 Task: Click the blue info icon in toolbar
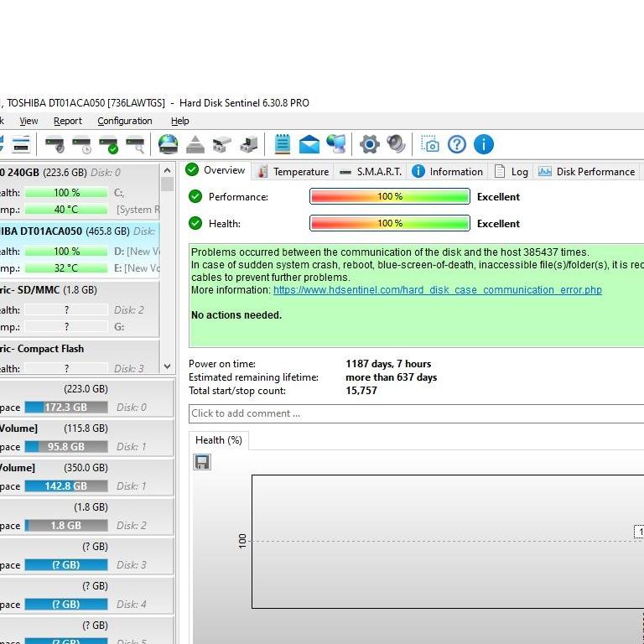click(484, 144)
